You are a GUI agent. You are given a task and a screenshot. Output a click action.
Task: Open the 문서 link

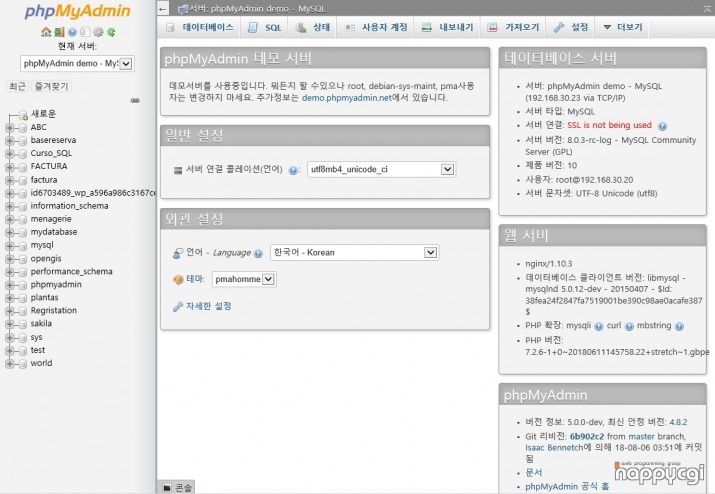tap(534, 473)
